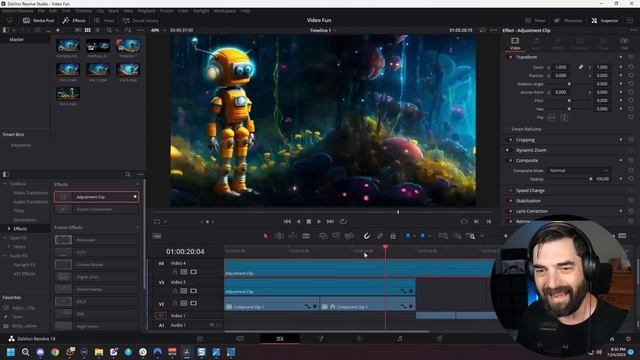Image resolution: width=640 pixels, height=360 pixels.
Task: Toggle the Transform section enable switch
Action: 510,57
